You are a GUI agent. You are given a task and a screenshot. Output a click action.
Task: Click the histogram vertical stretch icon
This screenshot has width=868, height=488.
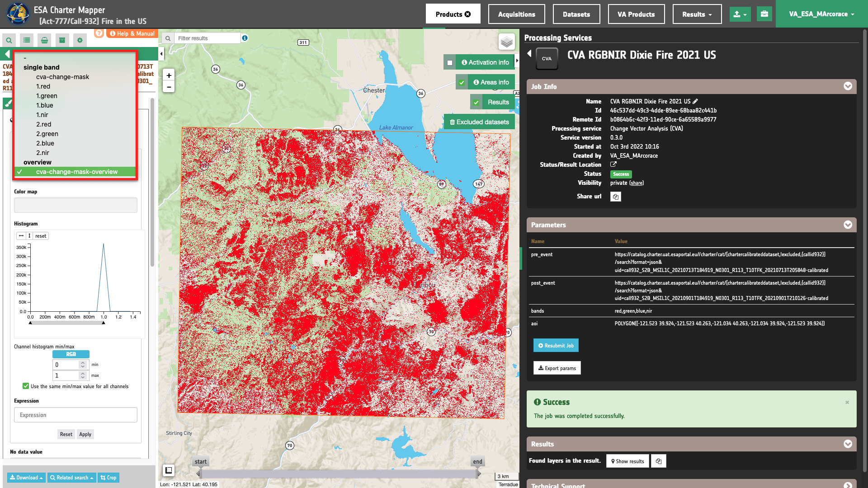coord(29,236)
